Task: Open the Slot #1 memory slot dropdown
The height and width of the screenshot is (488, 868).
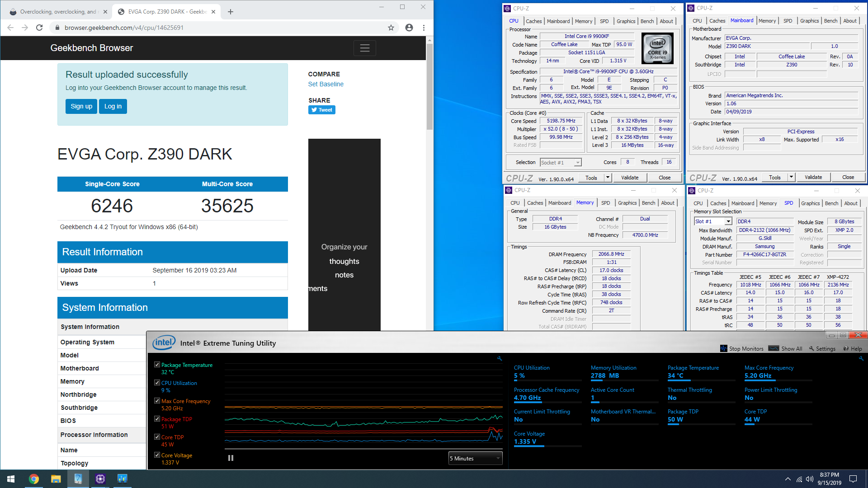Action: [713, 221]
